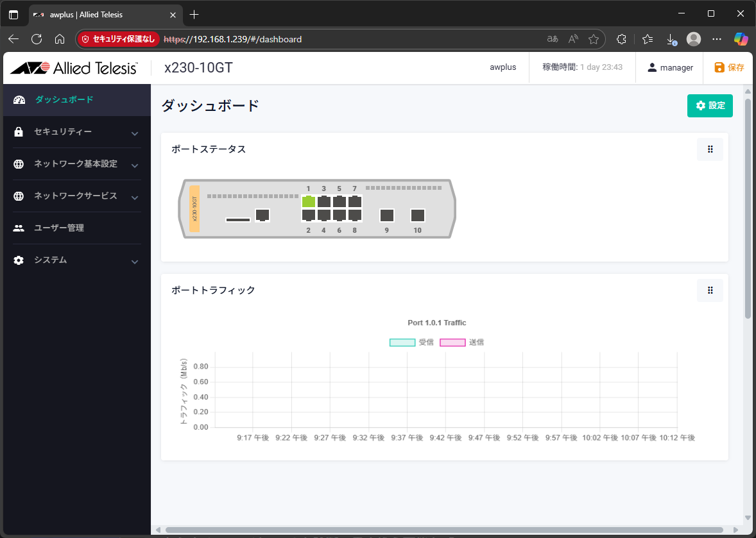This screenshot has height=538, width=756.
Task: Add page to favorites star icon
Action: coord(594,39)
